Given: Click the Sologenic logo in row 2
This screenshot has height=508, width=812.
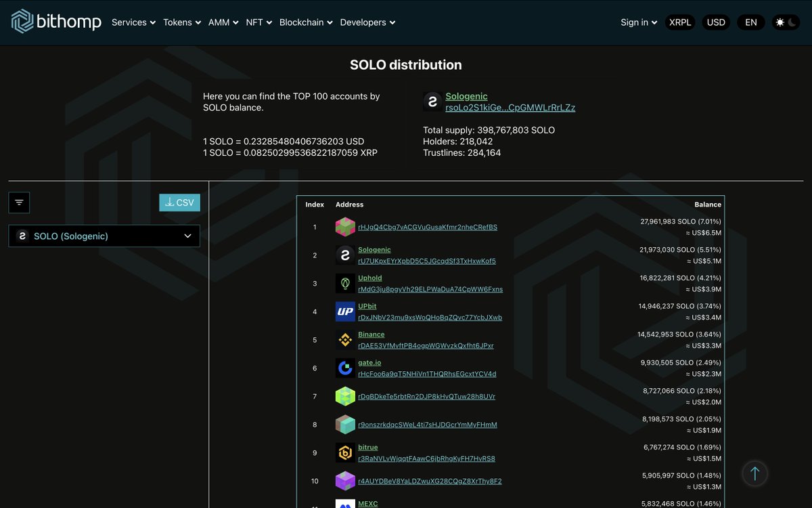Looking at the screenshot, I should pos(345,255).
